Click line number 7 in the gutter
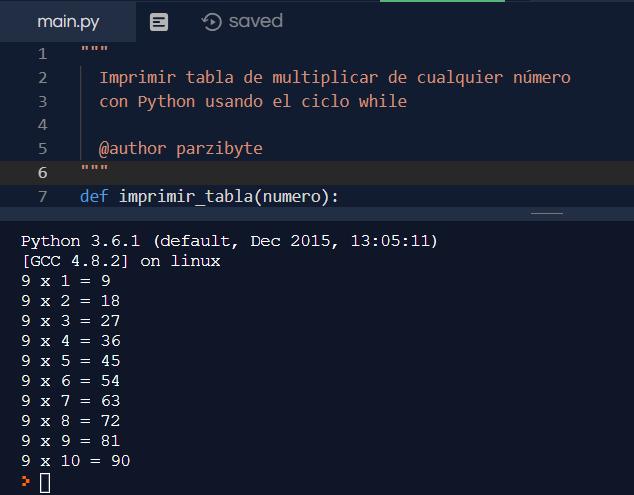The width and height of the screenshot is (634, 495). click(x=42, y=196)
